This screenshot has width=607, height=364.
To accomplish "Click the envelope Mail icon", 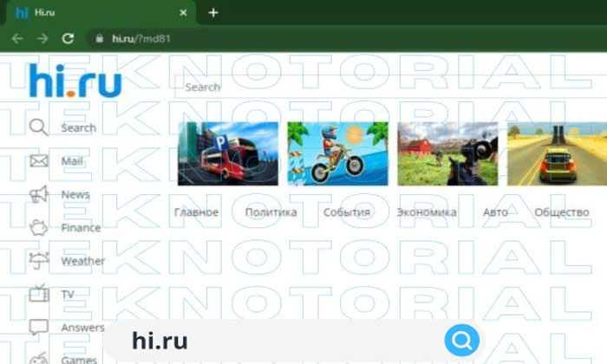I will (x=39, y=160).
